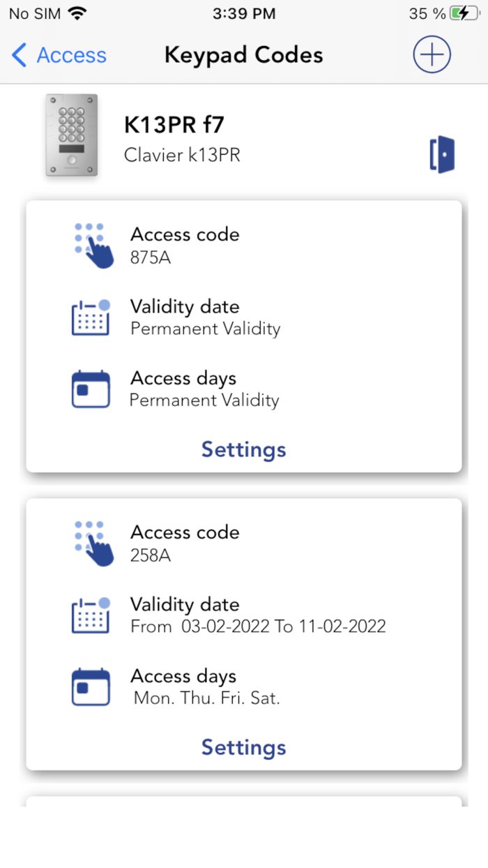Tap the access days calendar icon in first card

(x=91, y=389)
